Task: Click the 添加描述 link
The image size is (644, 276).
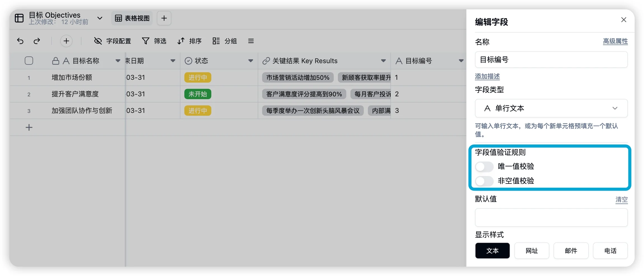Action: [x=487, y=76]
